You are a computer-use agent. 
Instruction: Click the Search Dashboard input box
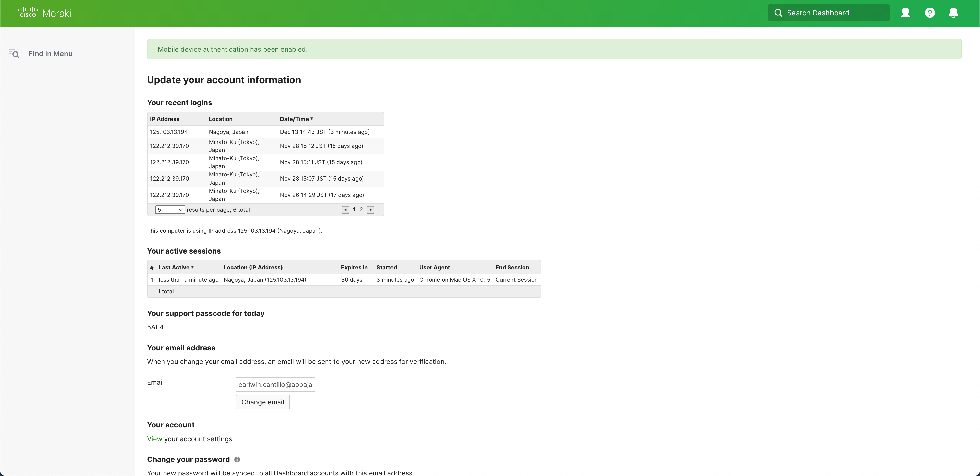[x=829, y=13]
